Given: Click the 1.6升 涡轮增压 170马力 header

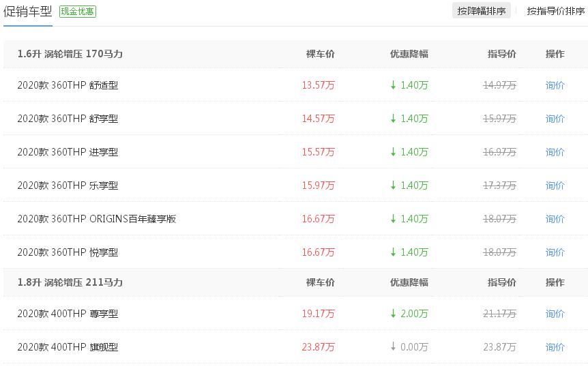Looking at the screenshot, I should tap(70, 54).
